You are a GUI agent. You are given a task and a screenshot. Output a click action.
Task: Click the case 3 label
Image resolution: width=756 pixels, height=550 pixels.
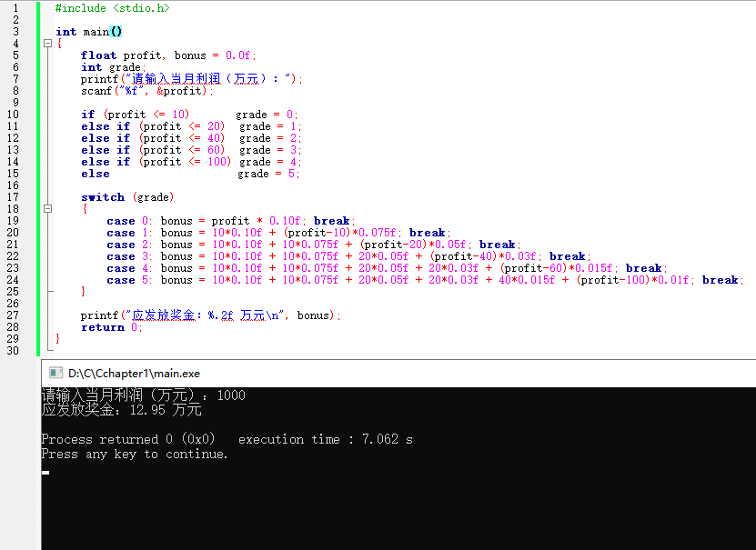click(x=129, y=256)
